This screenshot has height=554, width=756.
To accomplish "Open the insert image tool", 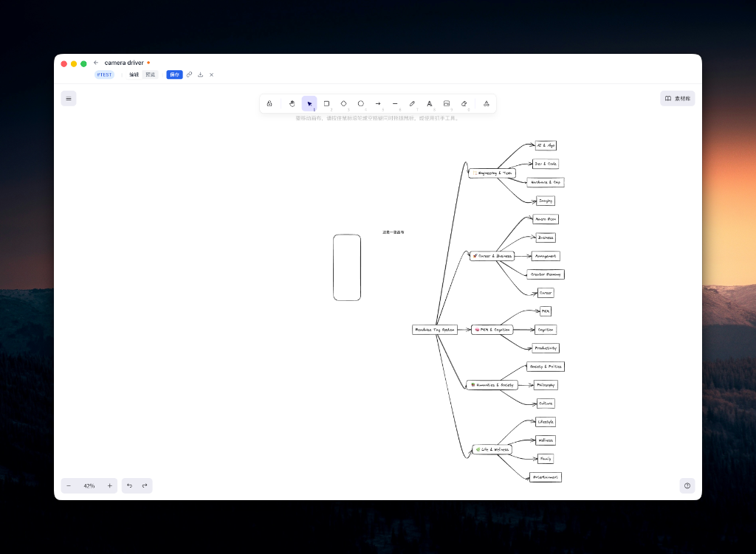I will [447, 103].
